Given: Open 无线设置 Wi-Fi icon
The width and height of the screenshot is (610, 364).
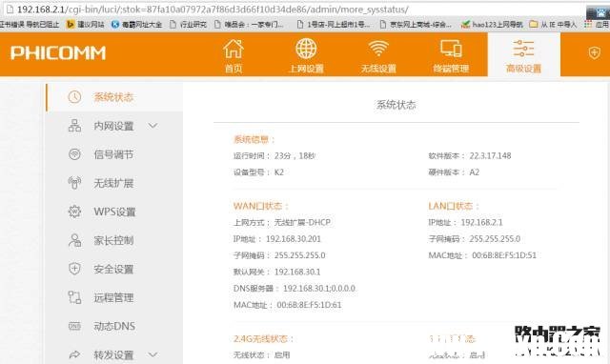Looking at the screenshot, I should 378,49.
